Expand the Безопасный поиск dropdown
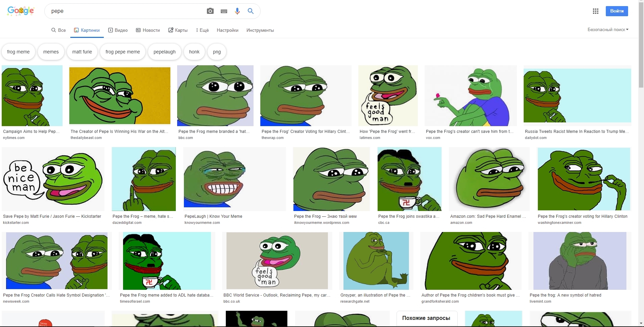 point(608,29)
